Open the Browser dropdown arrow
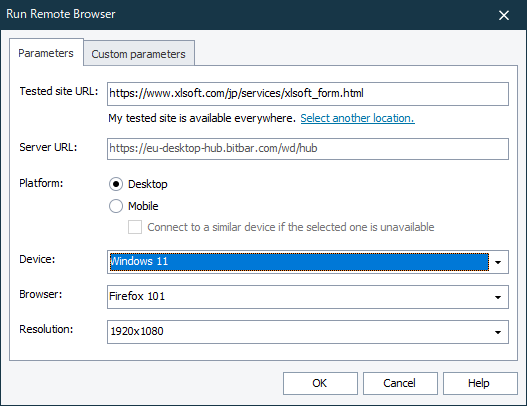 [498, 297]
